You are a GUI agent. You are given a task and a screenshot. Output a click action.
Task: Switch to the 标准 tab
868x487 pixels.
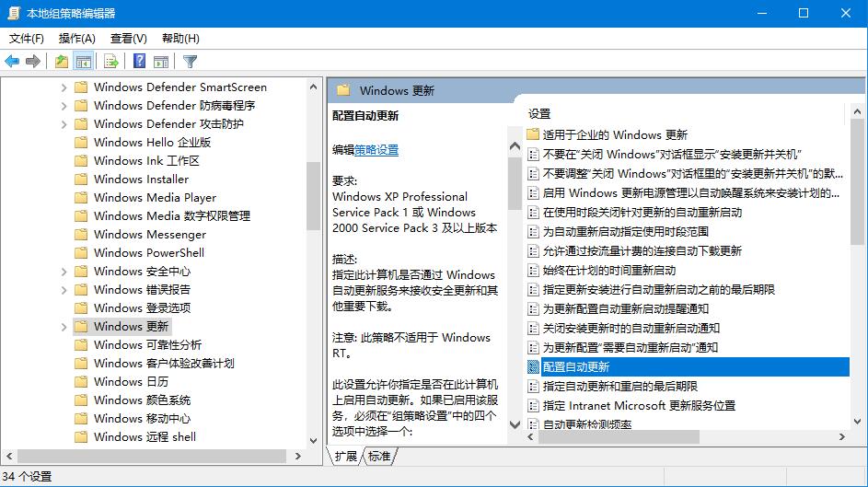point(379,457)
